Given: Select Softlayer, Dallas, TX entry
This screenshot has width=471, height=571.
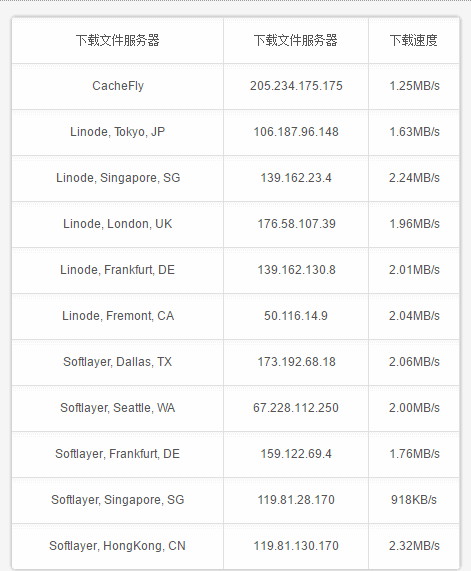Looking at the screenshot, I should tap(118, 362).
